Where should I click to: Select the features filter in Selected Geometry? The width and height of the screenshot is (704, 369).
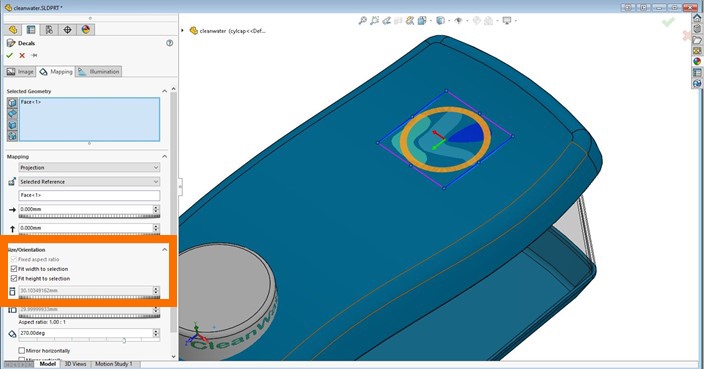12,136
